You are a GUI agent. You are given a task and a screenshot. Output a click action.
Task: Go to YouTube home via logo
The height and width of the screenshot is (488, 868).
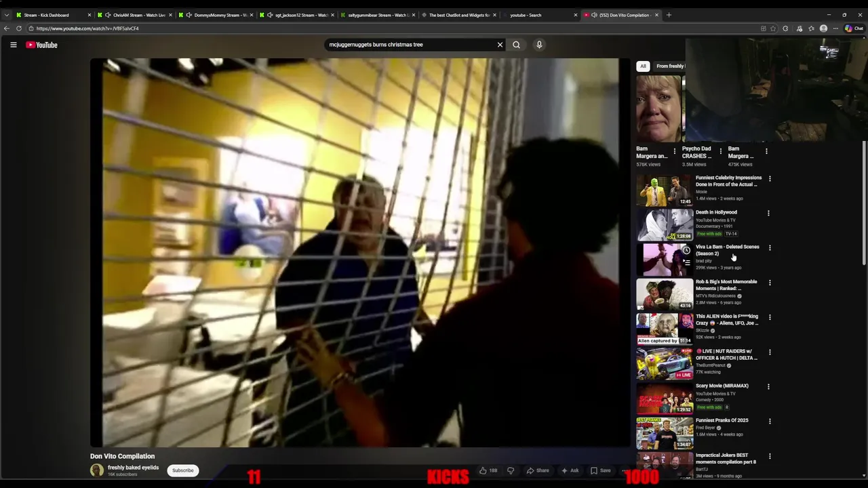(42, 45)
